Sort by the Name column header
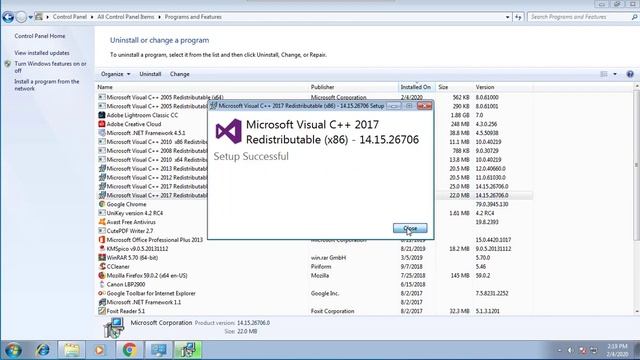This screenshot has height=360, width=640. [x=202, y=87]
